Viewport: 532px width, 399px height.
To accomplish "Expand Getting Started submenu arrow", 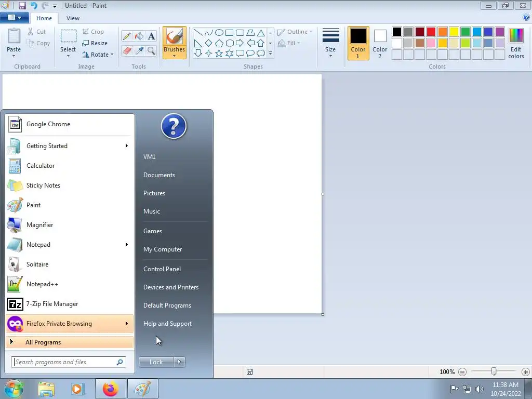I will (127, 146).
